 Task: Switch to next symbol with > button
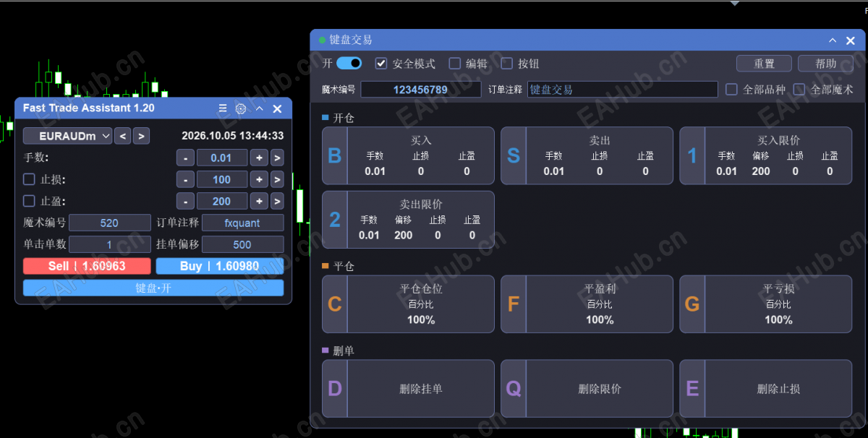(142, 136)
